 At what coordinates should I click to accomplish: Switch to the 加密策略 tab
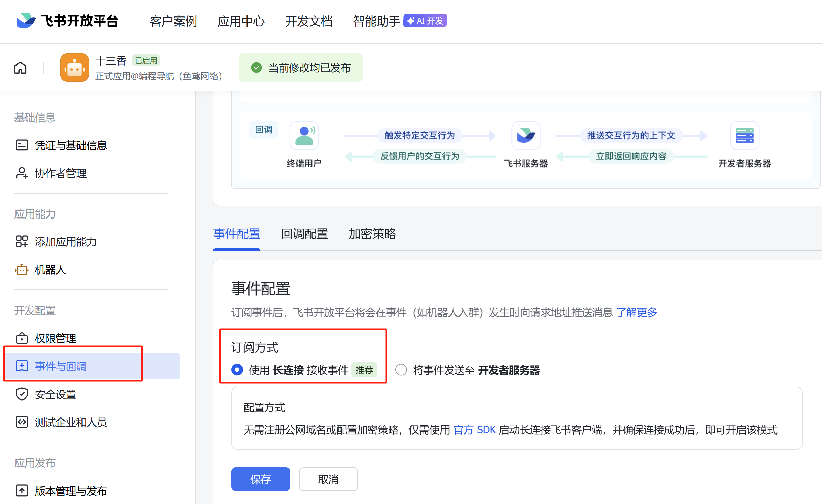pyautogui.click(x=372, y=234)
